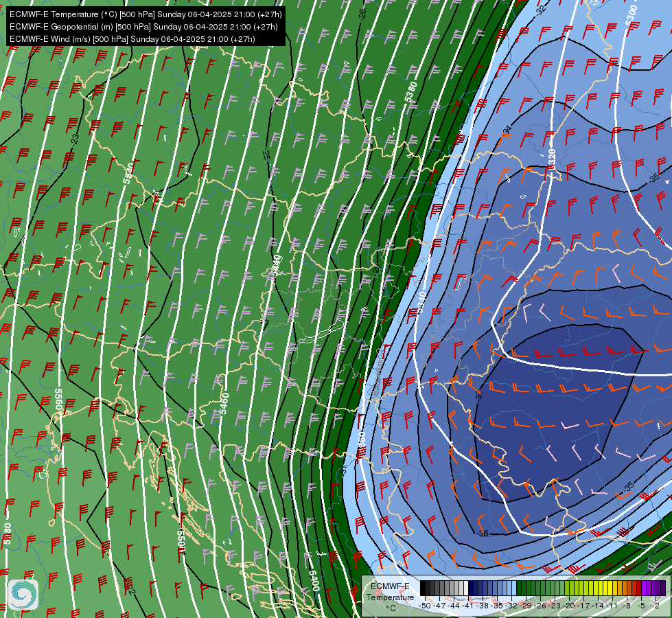Viewport: 672px width, 618px height.
Task: Click the 5300 geopotential contour label
Action: (x=632, y=16)
